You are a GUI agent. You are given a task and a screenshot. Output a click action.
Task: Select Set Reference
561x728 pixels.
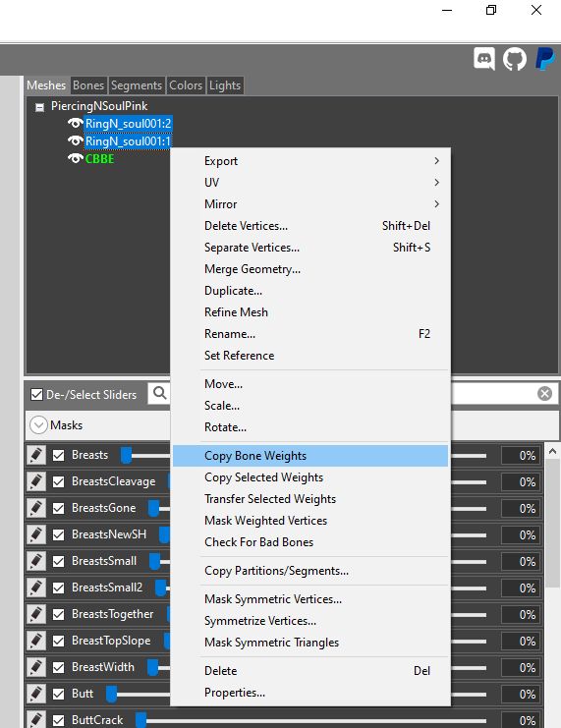click(x=310, y=356)
